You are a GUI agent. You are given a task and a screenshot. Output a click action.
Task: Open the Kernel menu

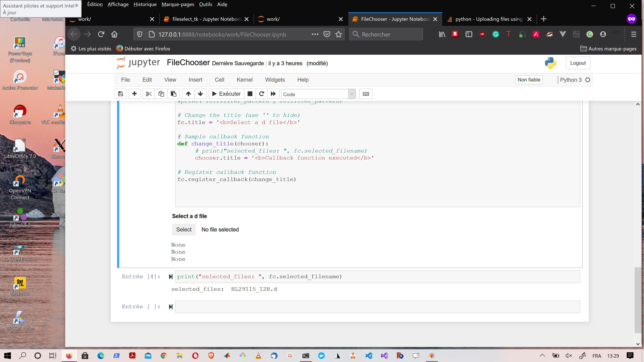click(x=244, y=80)
